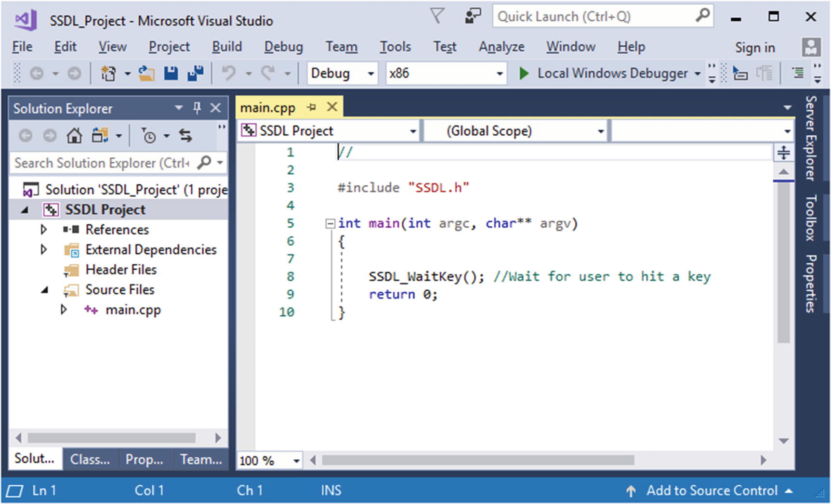Click the Open File folder icon
Viewport: 831px width, 504px height.
tap(146, 74)
